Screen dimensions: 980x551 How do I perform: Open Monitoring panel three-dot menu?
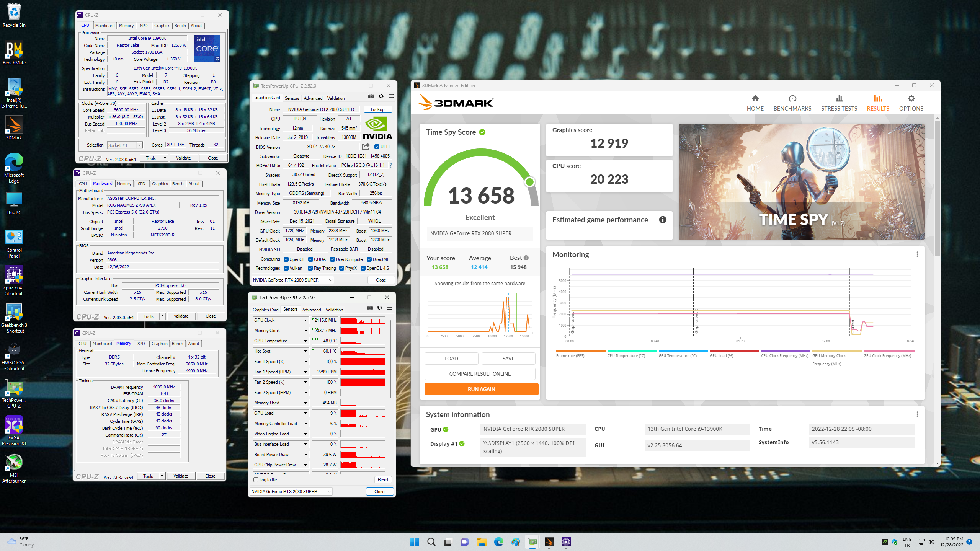(x=917, y=254)
